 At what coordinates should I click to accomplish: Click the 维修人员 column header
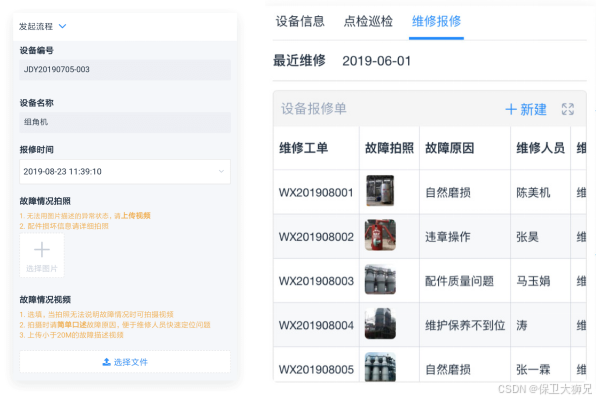[540, 148]
